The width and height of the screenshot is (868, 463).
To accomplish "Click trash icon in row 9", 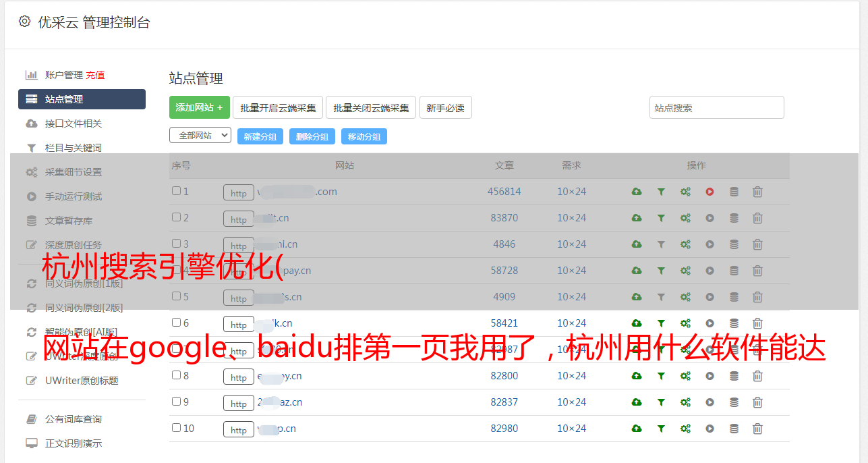I will (757, 402).
